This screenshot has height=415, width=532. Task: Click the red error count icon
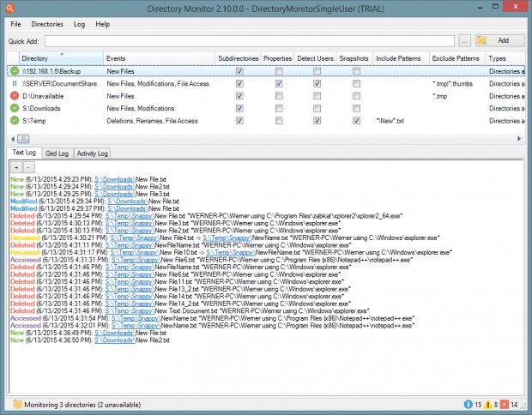click(x=505, y=404)
